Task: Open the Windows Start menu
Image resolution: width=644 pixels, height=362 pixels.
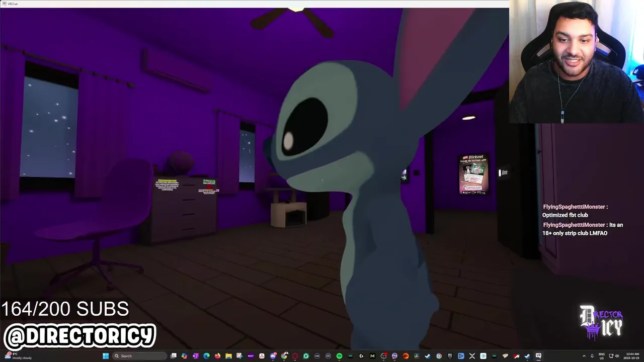Action: click(x=106, y=356)
